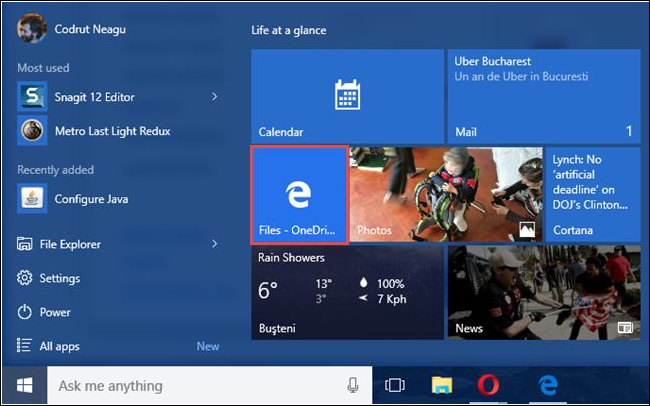Select the Codrut Neagu user name
Viewport: 650px width, 406px height.
pos(90,29)
